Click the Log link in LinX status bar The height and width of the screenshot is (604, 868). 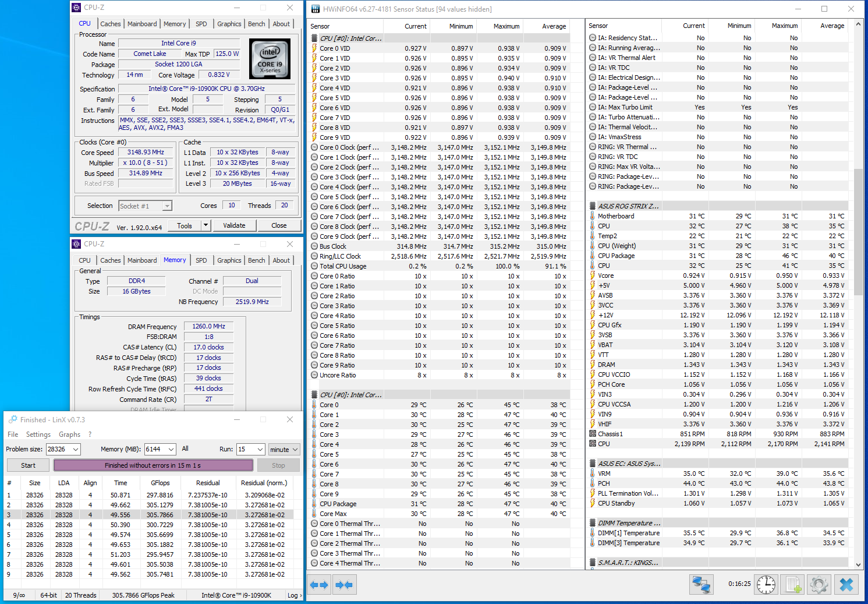[293, 595]
